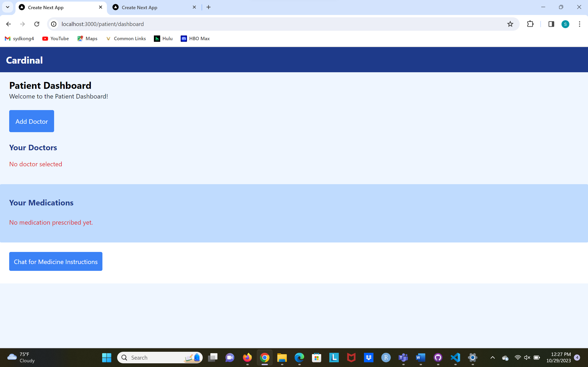The width and height of the screenshot is (588, 367).
Task: Toggle the browser side panel
Action: tap(551, 24)
